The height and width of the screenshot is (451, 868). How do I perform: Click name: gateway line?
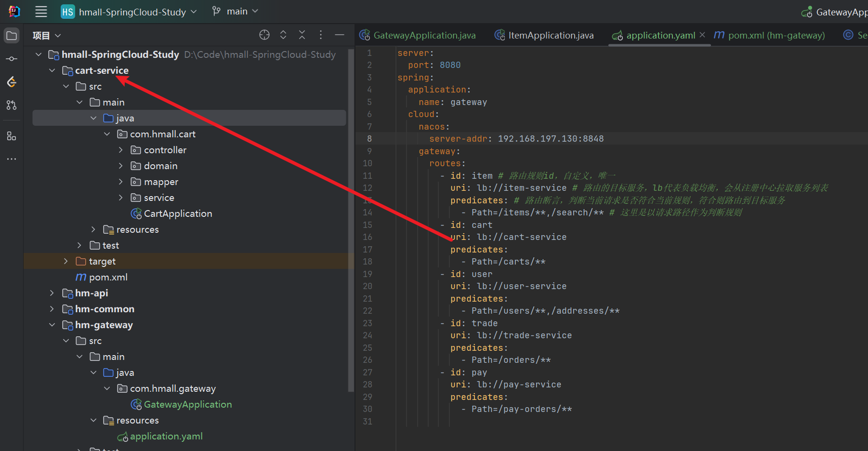[x=453, y=102]
